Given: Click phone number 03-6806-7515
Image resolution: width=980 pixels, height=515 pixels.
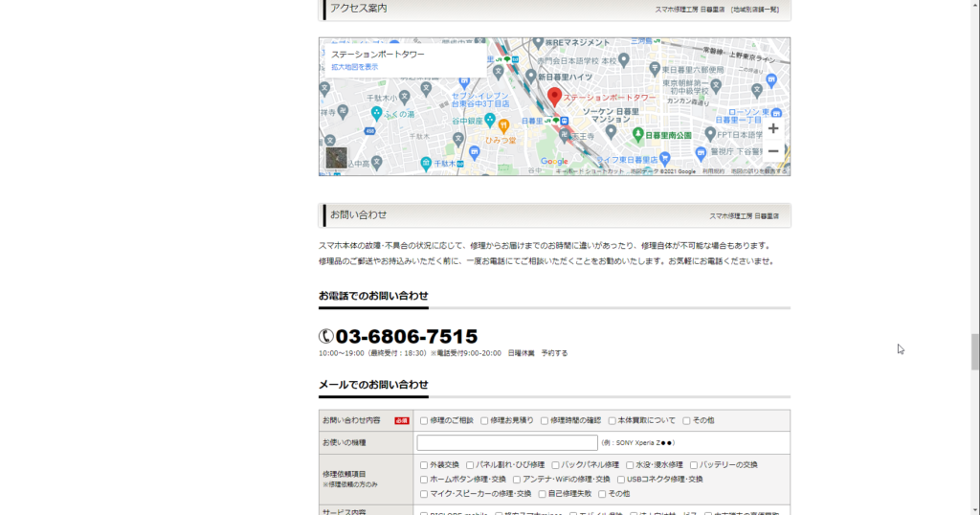Looking at the screenshot, I should (406, 336).
